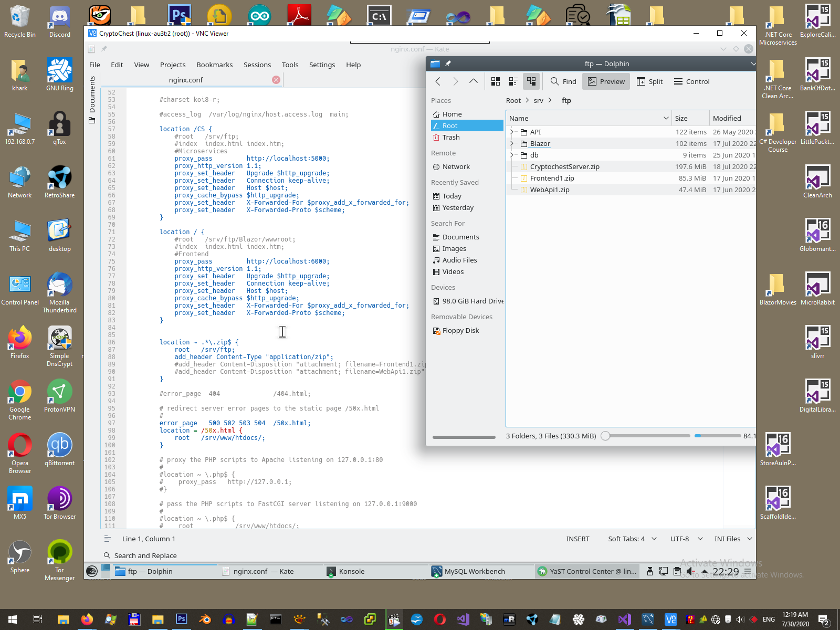840x630 pixels.
Task: Expand the API folder tree row
Action: [512, 132]
